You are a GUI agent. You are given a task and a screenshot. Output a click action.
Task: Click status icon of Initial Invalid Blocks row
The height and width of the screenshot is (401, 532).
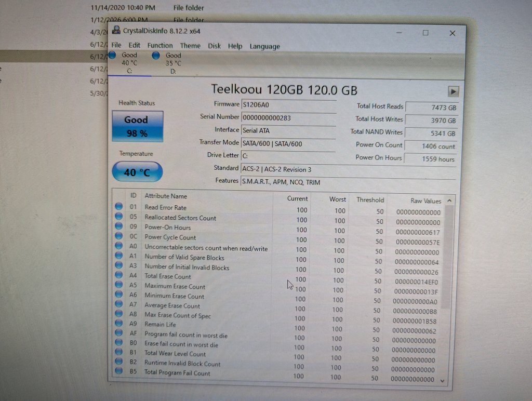point(119,264)
